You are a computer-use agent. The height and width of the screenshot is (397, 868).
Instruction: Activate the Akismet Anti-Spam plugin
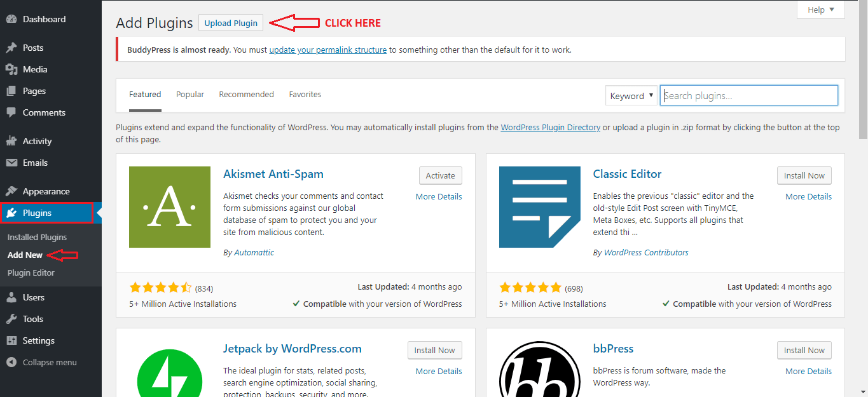point(441,176)
